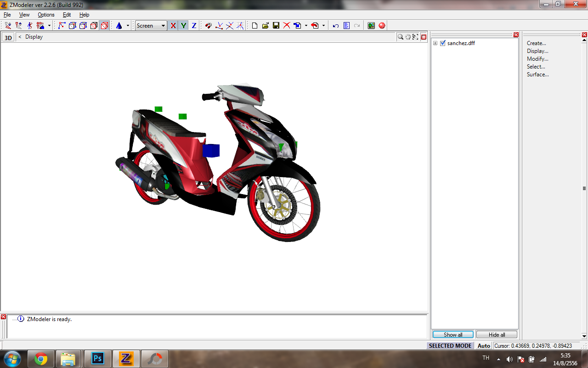The image size is (588, 368).
Task: Click the Show all button
Action: pyautogui.click(x=453, y=334)
